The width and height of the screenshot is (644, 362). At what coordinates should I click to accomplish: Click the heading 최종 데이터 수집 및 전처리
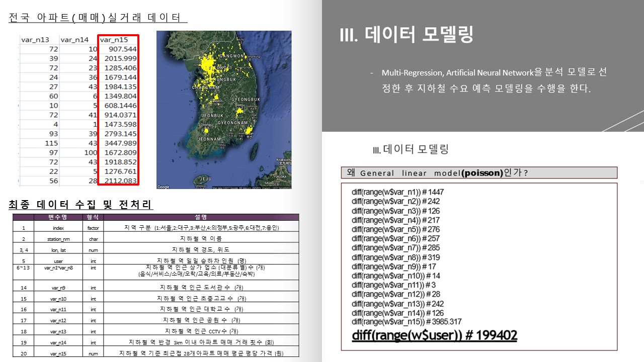80,205
